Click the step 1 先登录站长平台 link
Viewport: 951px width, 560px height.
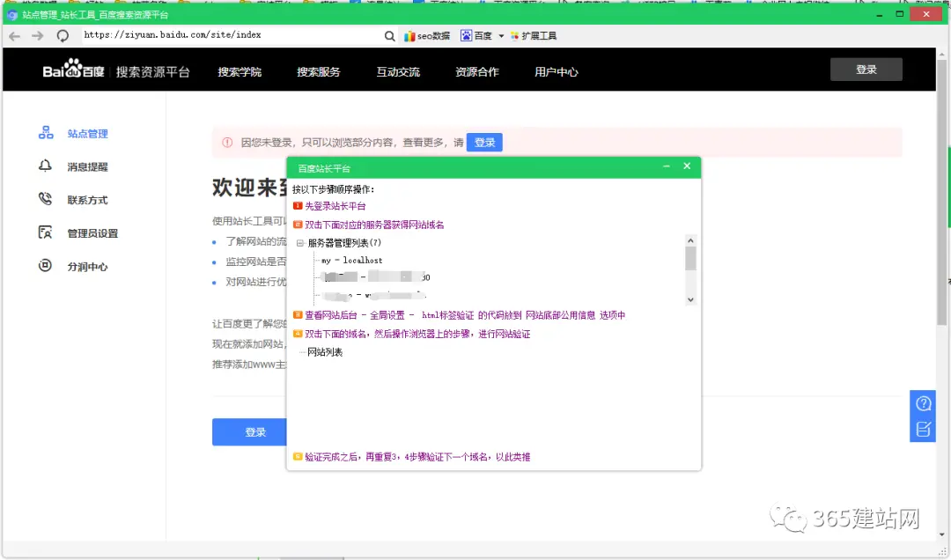pyautogui.click(x=335, y=206)
